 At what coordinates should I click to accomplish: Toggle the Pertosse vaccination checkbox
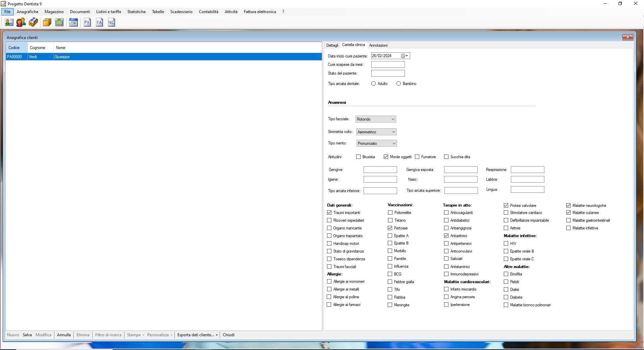(x=390, y=228)
